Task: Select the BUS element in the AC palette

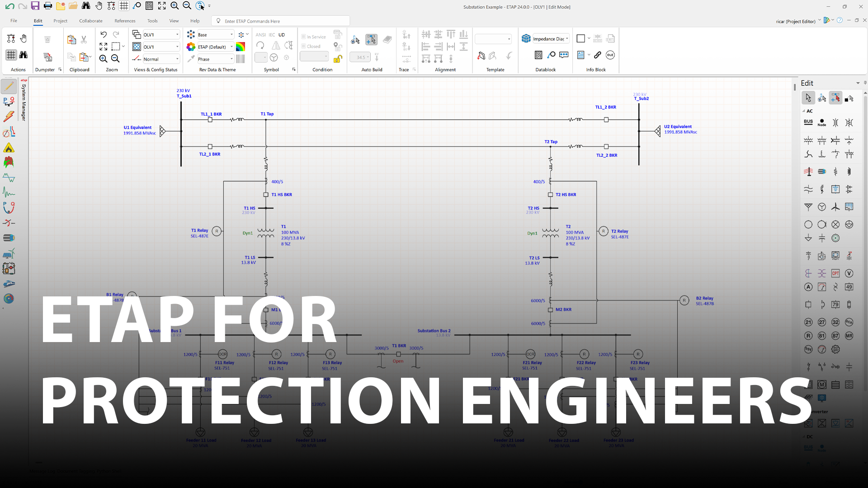Action: pos(808,122)
